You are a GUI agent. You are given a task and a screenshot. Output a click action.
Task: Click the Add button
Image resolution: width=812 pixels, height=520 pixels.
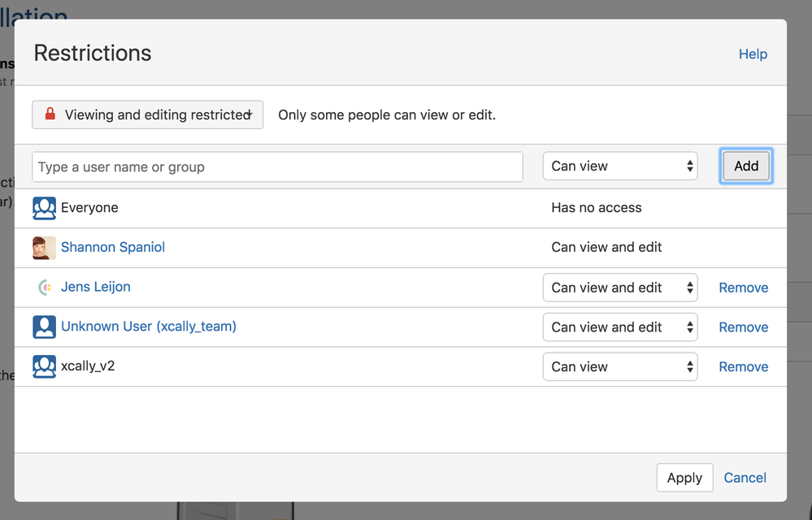tap(745, 166)
